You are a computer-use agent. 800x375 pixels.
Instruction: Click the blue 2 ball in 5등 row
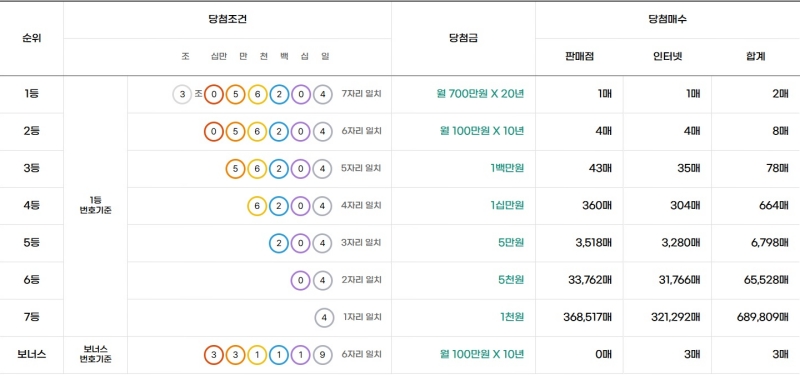pyautogui.click(x=279, y=243)
